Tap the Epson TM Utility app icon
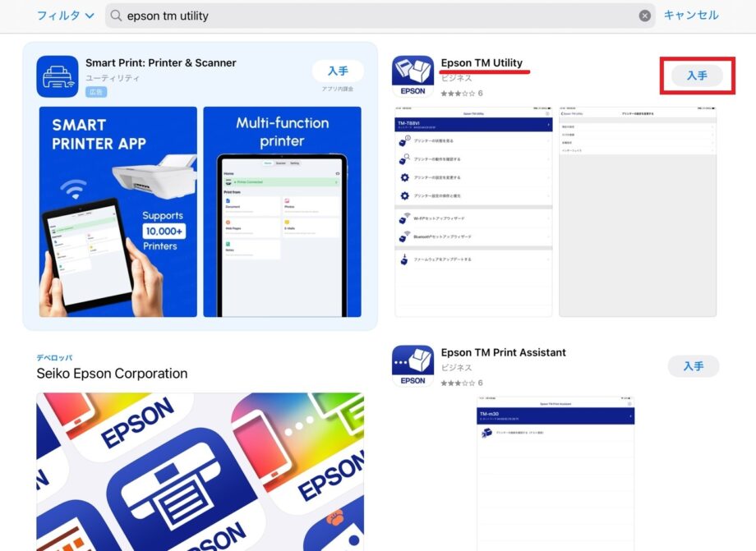 [413, 76]
